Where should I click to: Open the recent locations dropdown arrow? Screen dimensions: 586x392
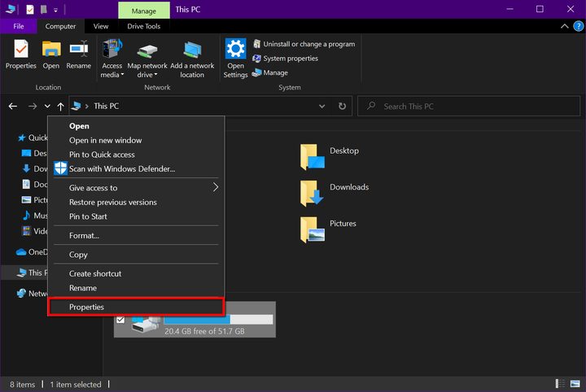tap(47, 107)
